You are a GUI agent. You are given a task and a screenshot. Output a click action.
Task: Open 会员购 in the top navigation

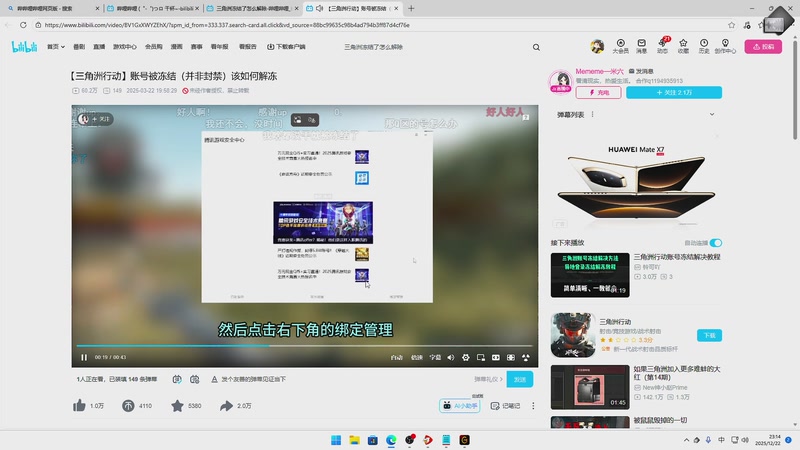click(154, 47)
